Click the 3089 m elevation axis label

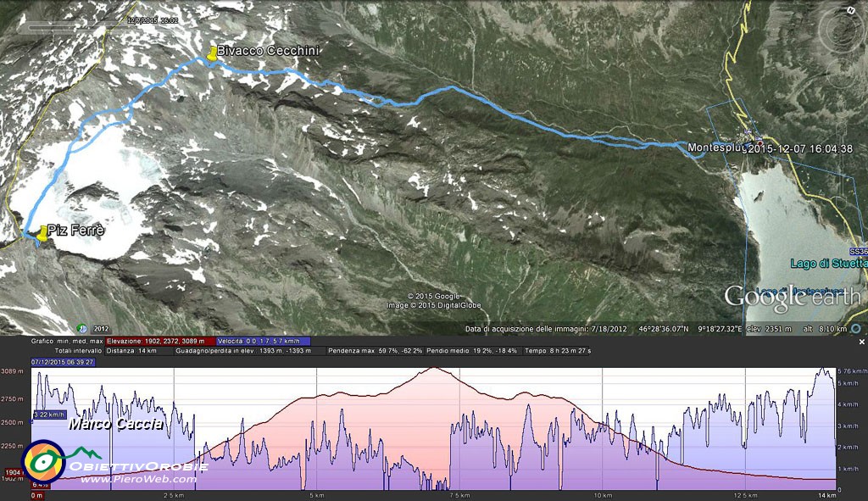12,371
